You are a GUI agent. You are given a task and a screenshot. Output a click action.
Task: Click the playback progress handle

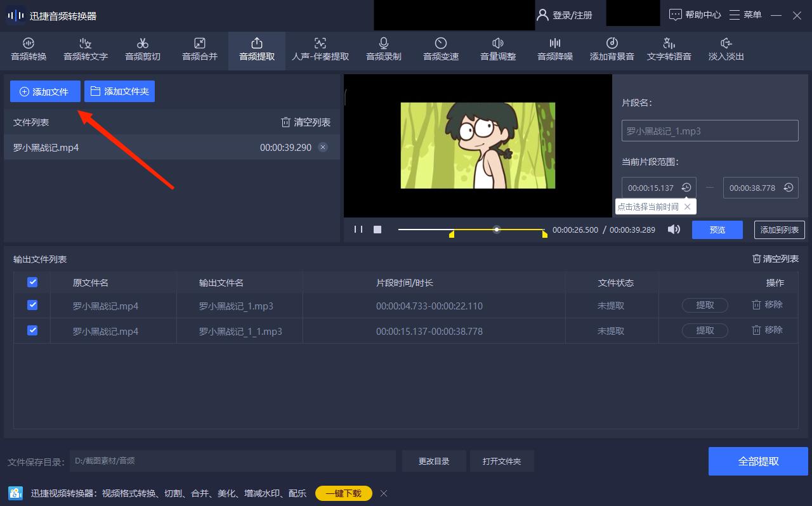pos(497,230)
